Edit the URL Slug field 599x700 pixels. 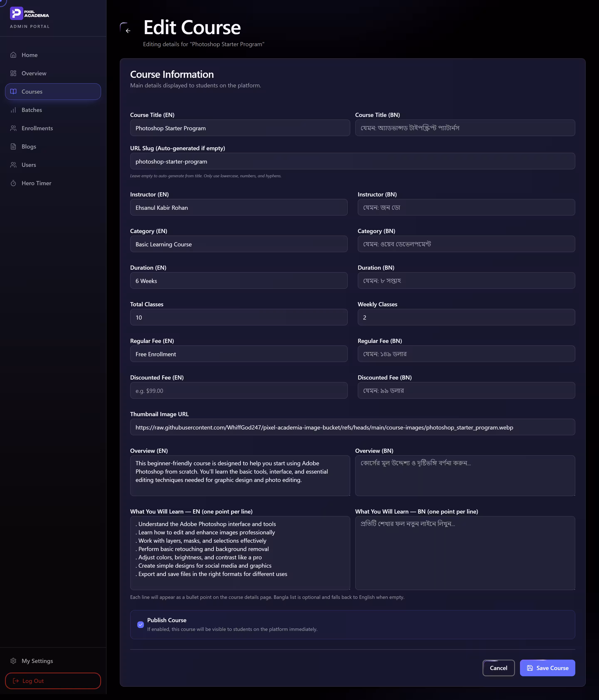coord(353,161)
